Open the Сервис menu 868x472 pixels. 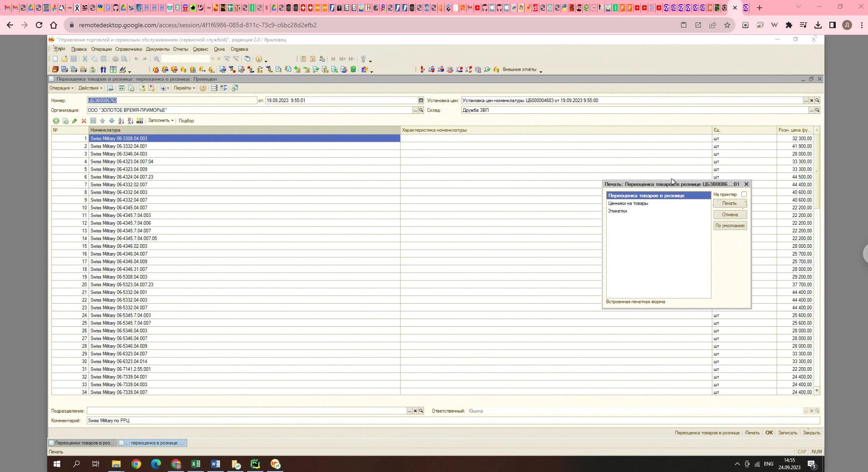[x=200, y=49]
